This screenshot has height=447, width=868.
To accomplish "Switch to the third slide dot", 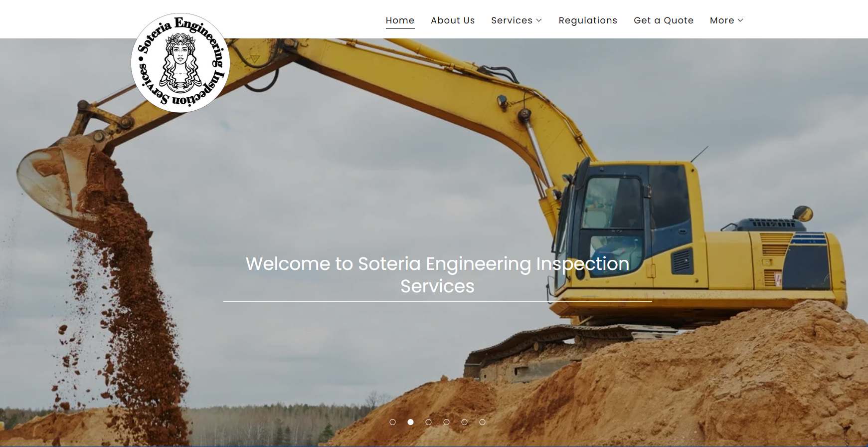I will pyautogui.click(x=429, y=422).
